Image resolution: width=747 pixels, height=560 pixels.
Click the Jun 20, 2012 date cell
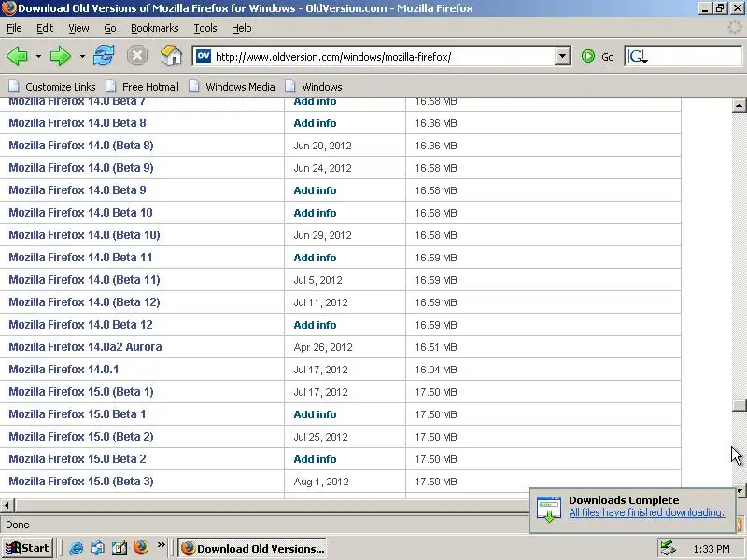pos(322,146)
